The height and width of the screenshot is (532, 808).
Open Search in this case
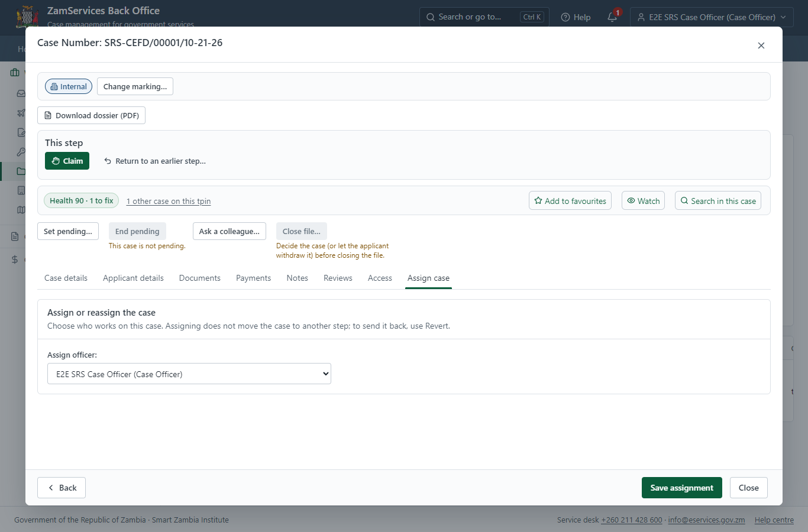coord(718,201)
